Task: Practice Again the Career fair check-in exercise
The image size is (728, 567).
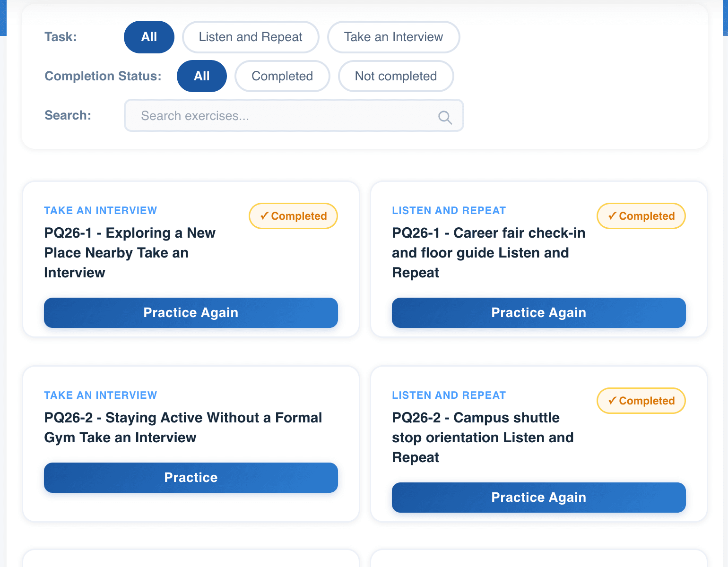Action: [538, 313]
